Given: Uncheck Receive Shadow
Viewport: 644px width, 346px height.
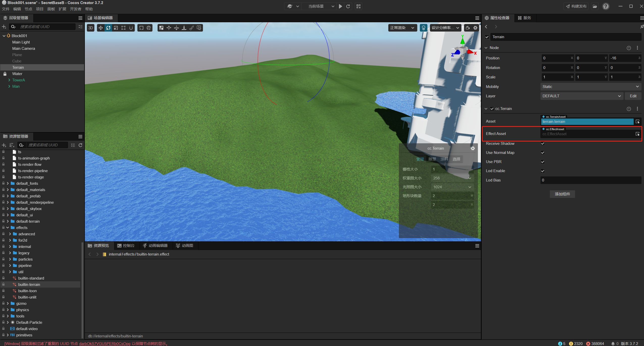Looking at the screenshot, I should [x=543, y=144].
